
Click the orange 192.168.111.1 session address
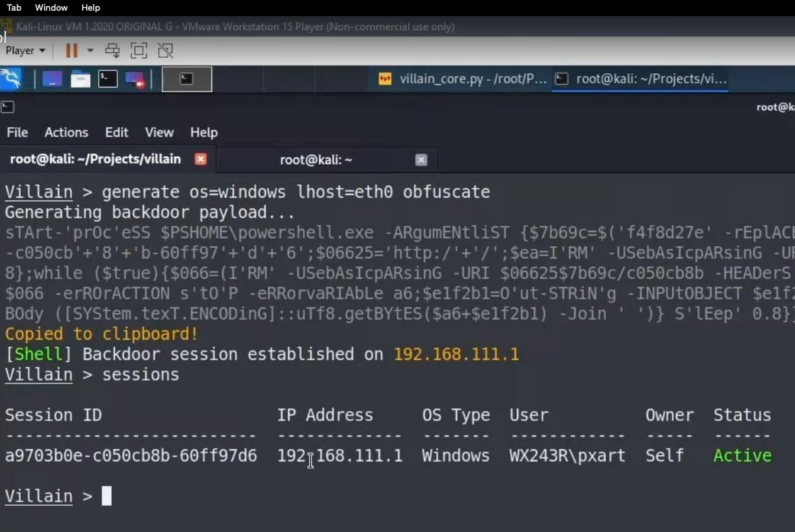pyautogui.click(x=456, y=354)
